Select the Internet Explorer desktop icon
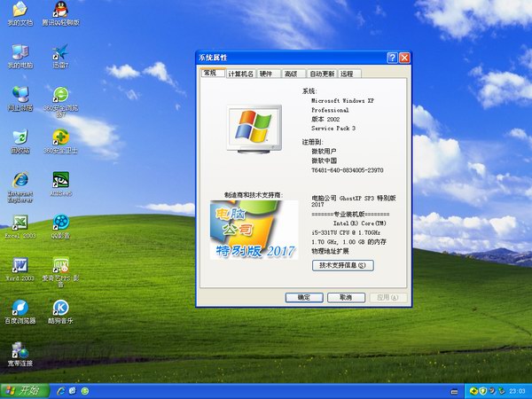 tap(20, 187)
